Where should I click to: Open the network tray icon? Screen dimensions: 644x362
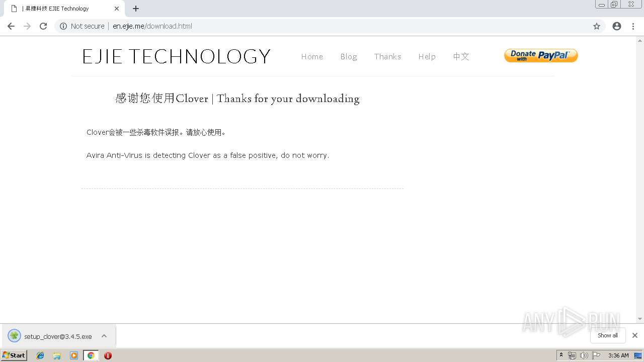coord(572,355)
